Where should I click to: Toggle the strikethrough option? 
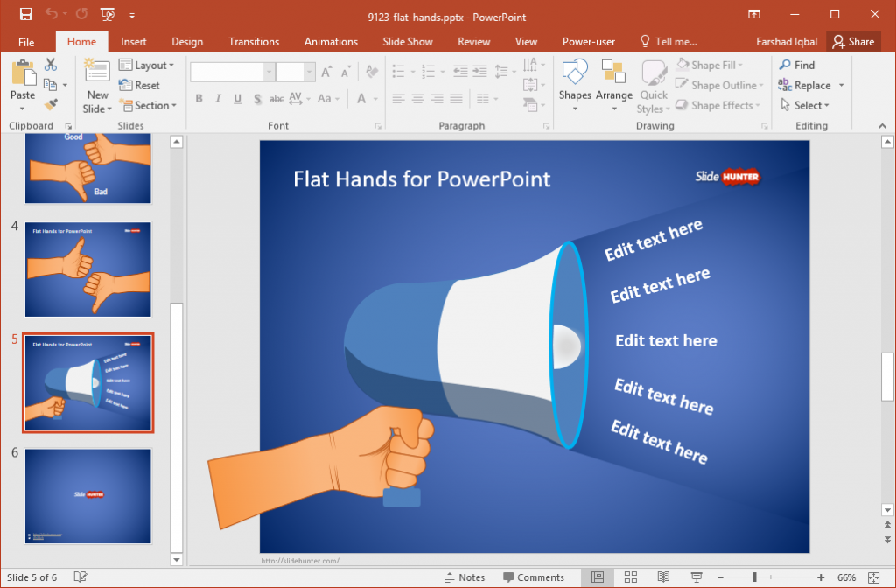pos(276,98)
